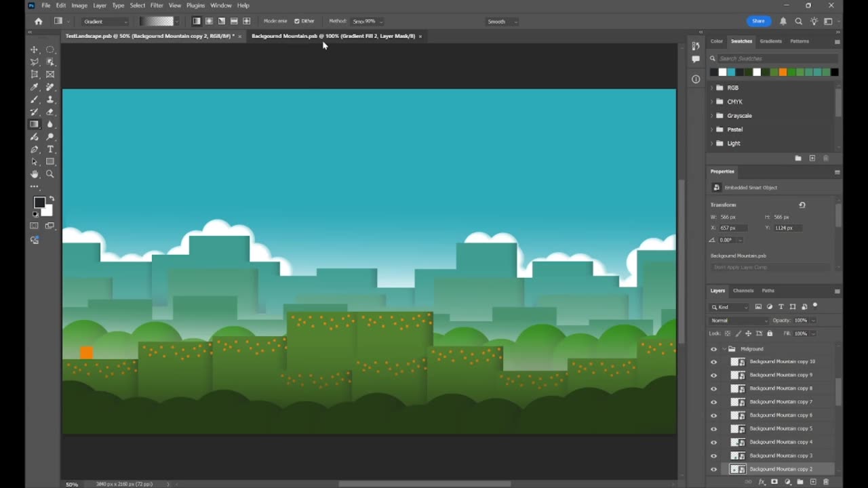The height and width of the screenshot is (488, 868).
Task: Select the Gradient tool in toolbar
Action: coord(35,125)
